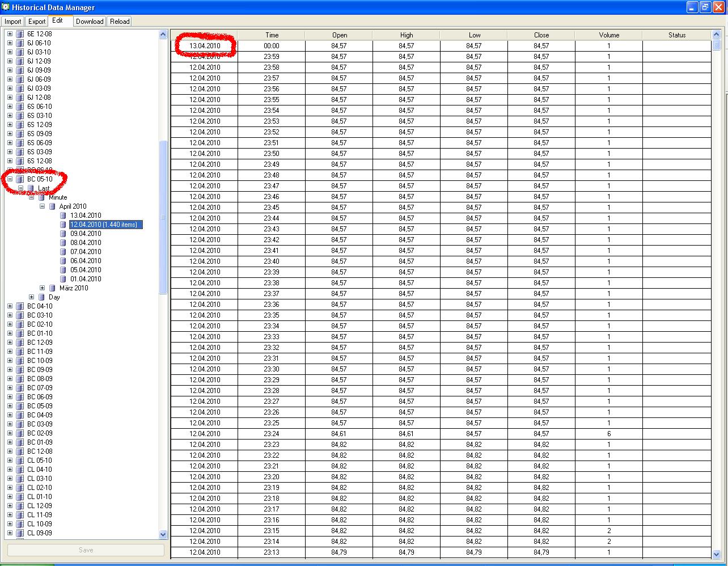Expand the März 2010 tree node
Screen dimensions: 728x566
[42, 288]
